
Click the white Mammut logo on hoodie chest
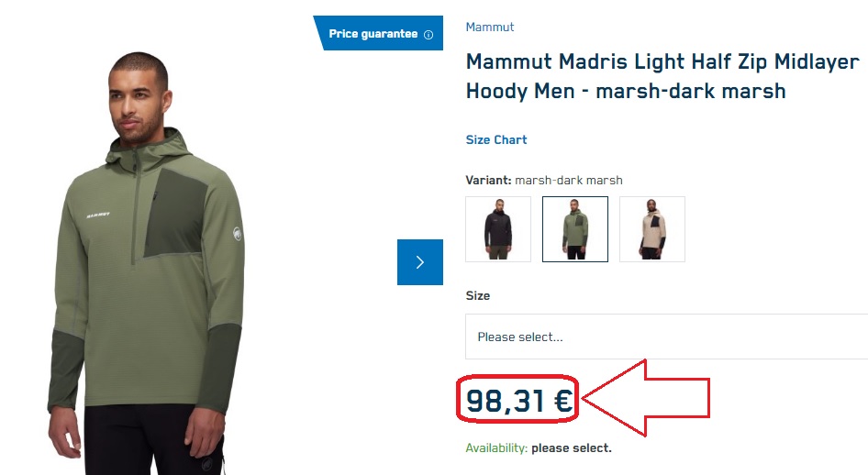tap(98, 215)
